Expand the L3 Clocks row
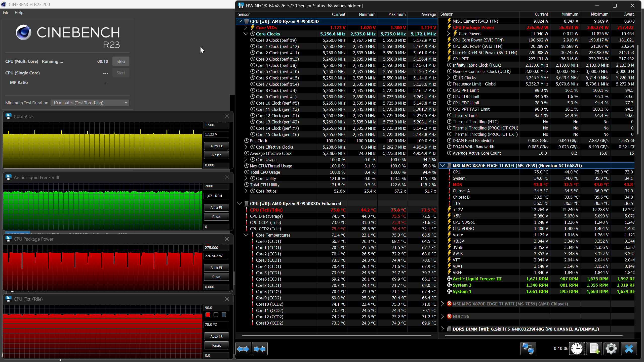644x362 pixels. tap(449, 78)
